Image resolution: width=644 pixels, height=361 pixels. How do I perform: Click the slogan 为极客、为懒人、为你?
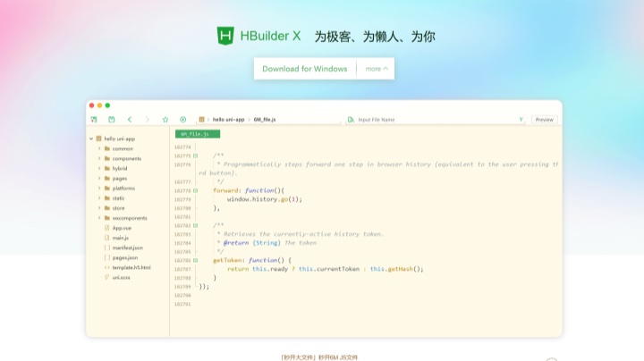coord(375,37)
